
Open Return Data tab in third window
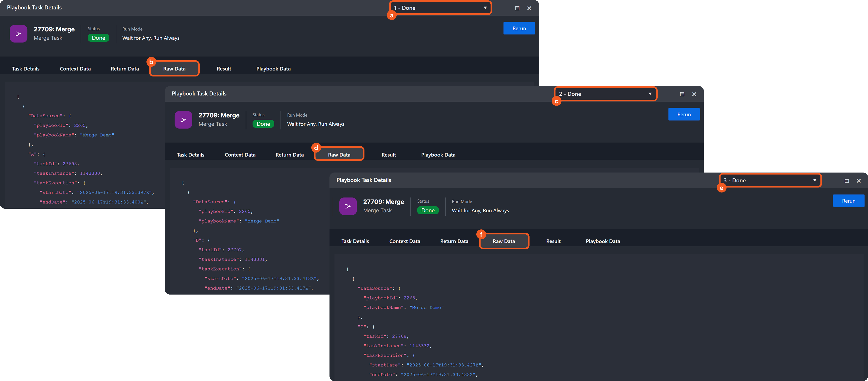click(x=454, y=241)
